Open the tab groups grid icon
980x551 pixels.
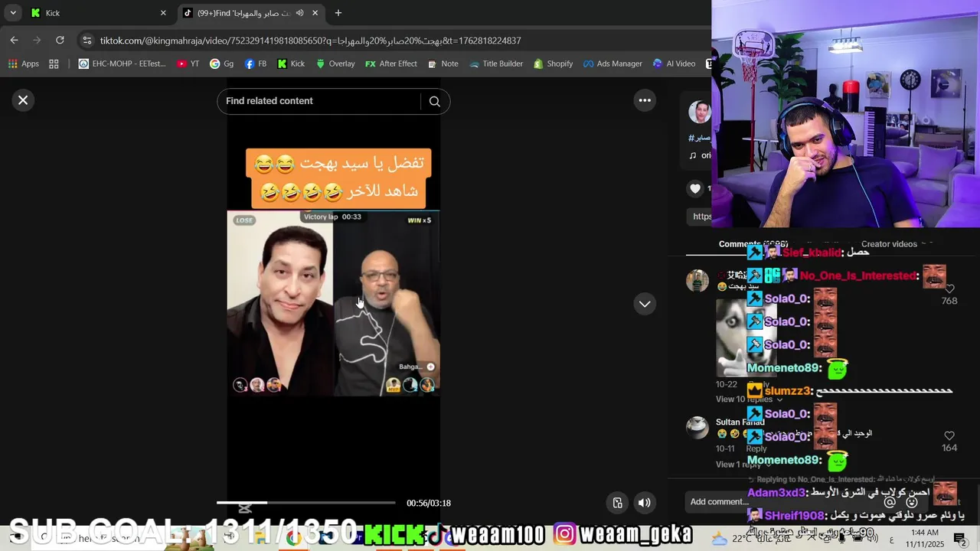(x=54, y=64)
